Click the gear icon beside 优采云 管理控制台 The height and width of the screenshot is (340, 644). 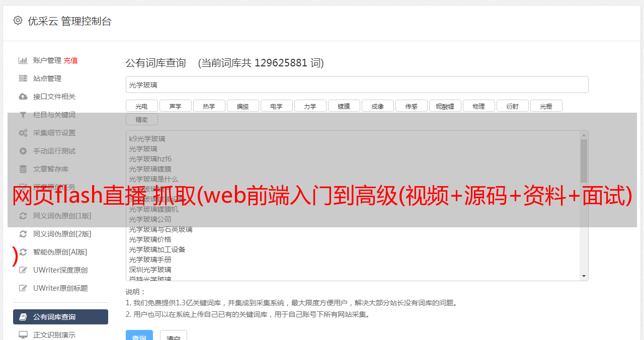[x=18, y=21]
